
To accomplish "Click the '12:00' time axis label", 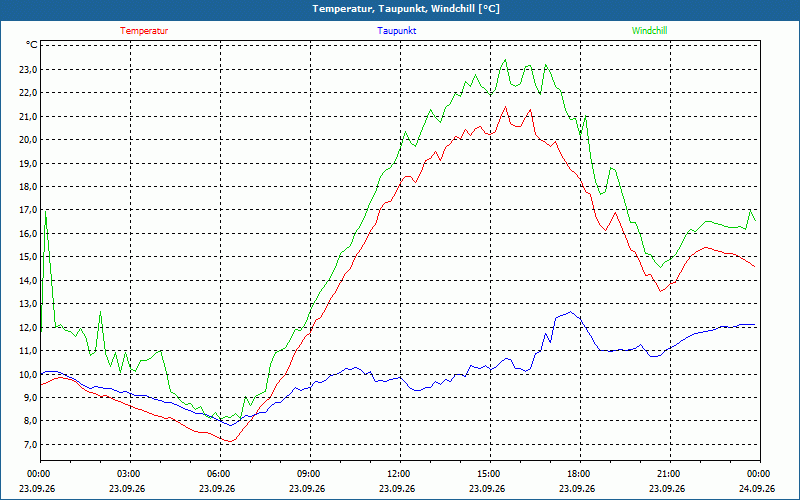I will click(400, 474).
